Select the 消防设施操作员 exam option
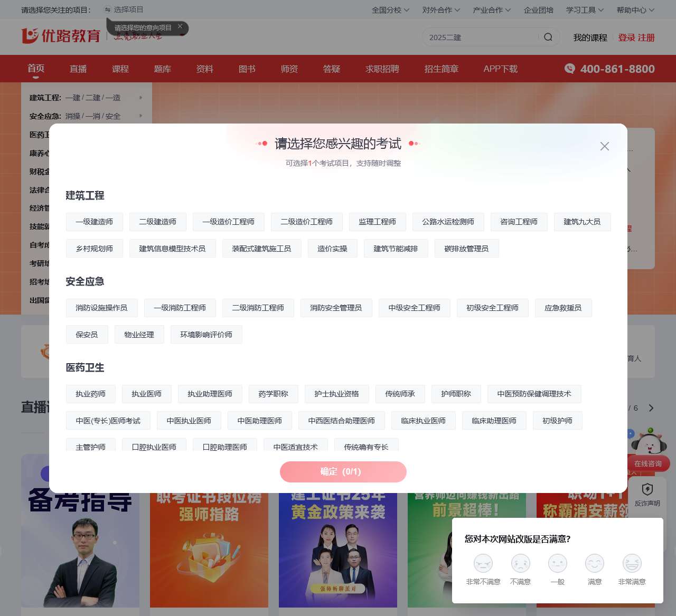This screenshot has width=676, height=616. pos(102,308)
